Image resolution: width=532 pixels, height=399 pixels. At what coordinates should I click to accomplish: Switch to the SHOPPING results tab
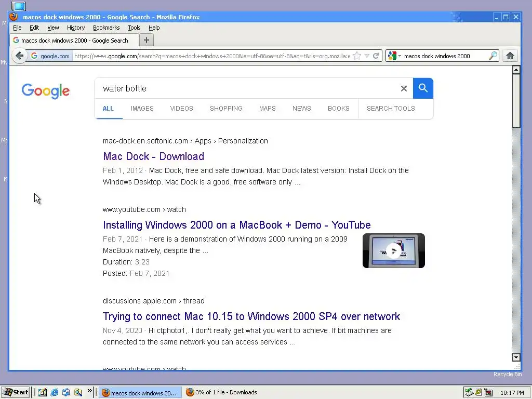226,109
